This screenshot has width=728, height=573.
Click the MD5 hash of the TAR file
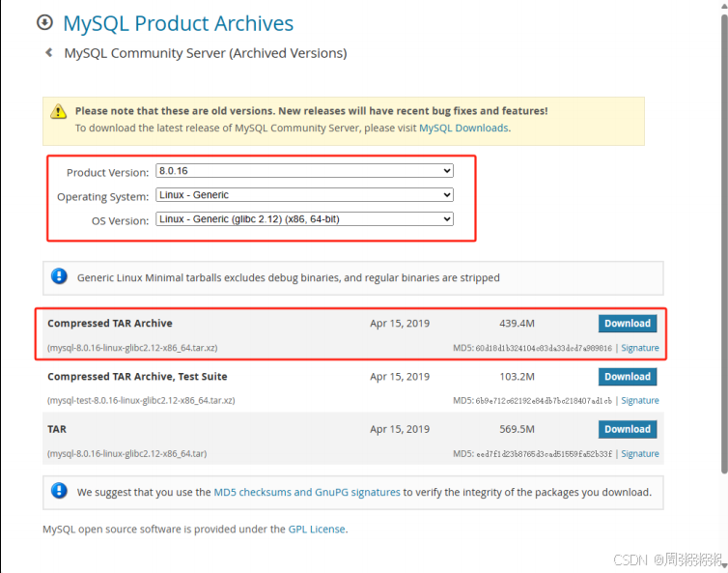click(x=545, y=453)
